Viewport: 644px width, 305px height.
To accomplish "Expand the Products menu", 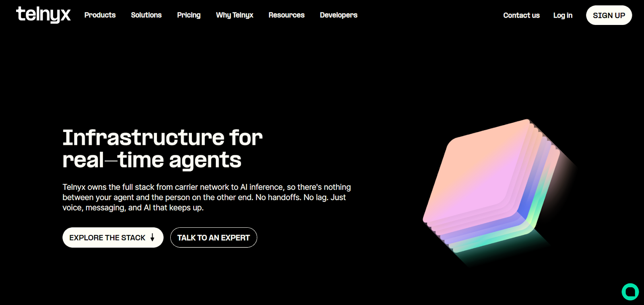I will (100, 15).
